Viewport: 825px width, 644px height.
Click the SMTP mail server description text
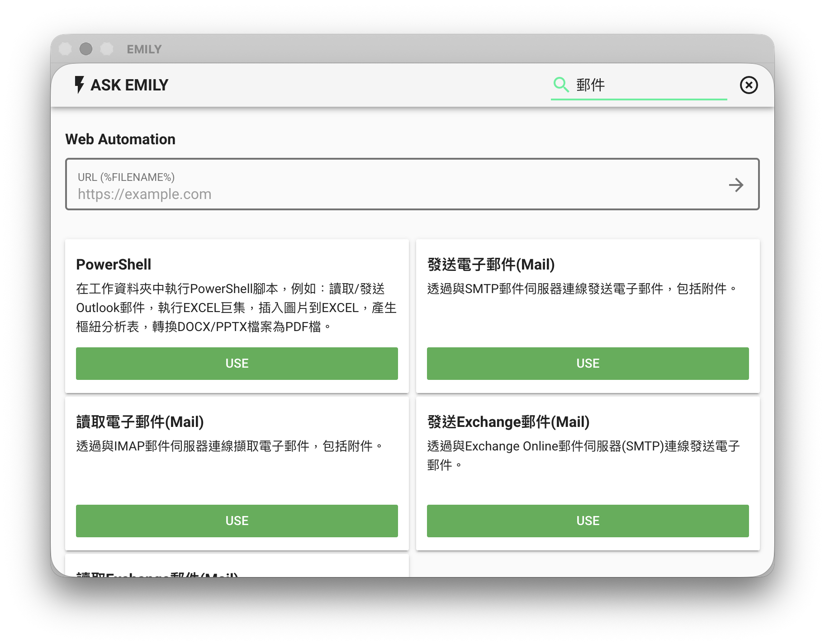(582, 289)
